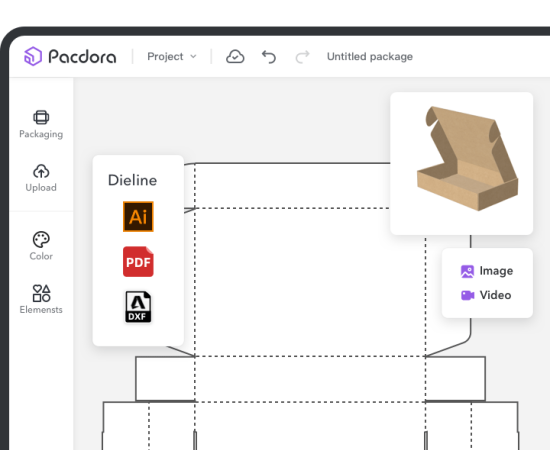
Task: Undo the last action
Action: pyautogui.click(x=269, y=56)
